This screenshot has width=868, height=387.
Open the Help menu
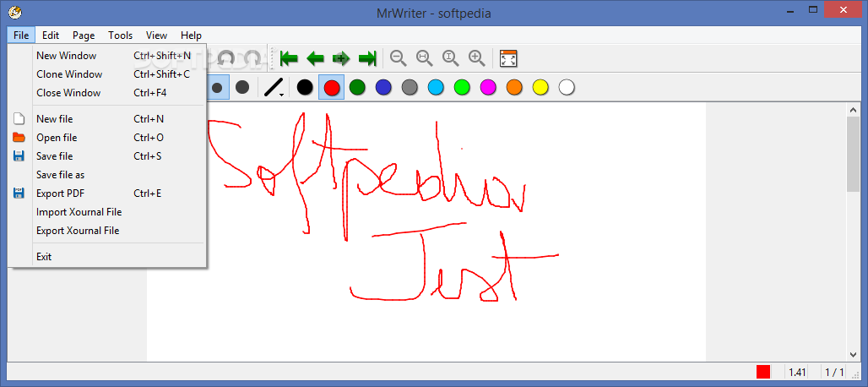pyautogui.click(x=191, y=35)
